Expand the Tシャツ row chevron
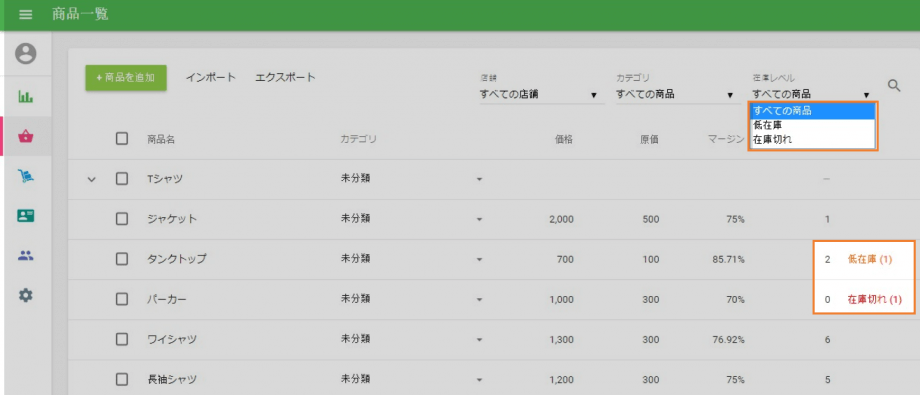920x395 pixels. click(91, 180)
